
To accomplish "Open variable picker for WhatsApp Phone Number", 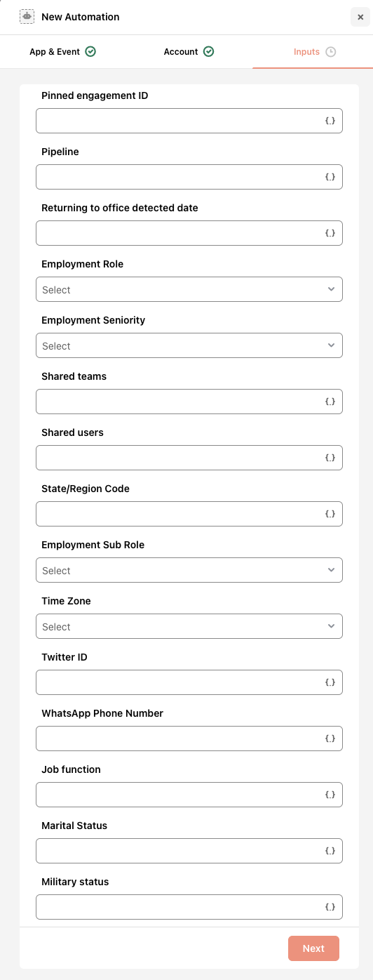I will pyautogui.click(x=330, y=739).
